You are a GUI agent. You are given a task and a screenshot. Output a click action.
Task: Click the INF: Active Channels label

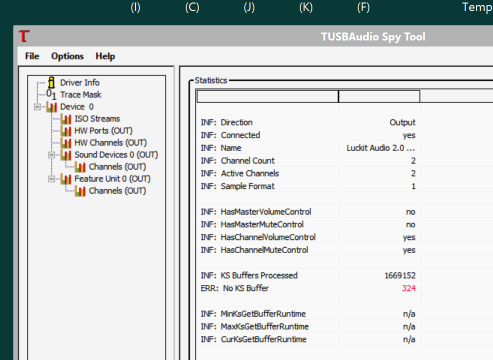tap(240, 173)
